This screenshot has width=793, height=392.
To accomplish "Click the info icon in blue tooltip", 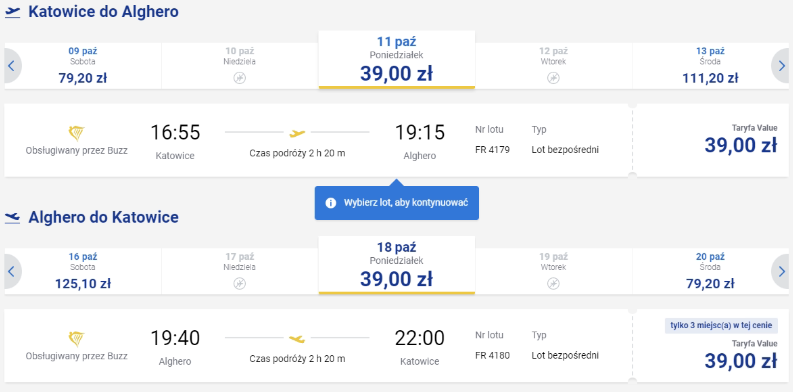I will pos(331,203).
